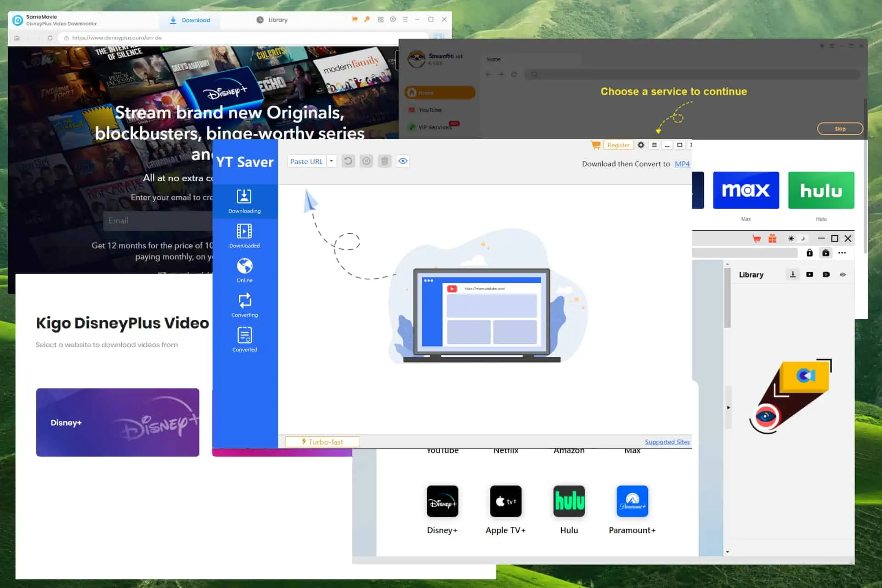The height and width of the screenshot is (588, 882).
Task: Toggle the private mode eye icon in YT Saver
Action: [403, 161]
